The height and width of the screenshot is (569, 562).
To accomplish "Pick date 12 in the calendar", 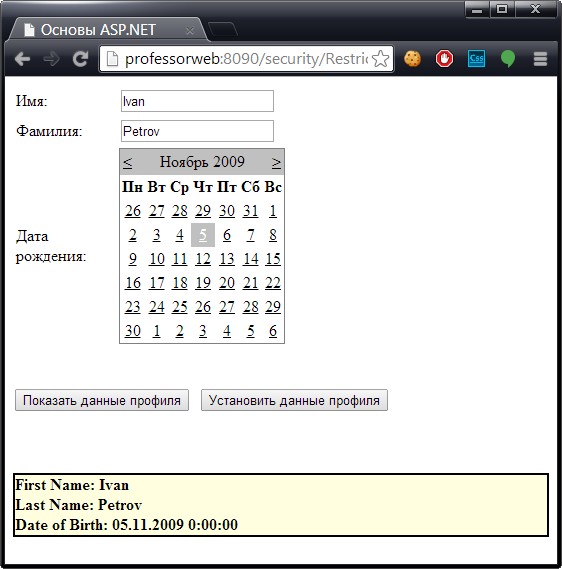I will coord(203,259).
